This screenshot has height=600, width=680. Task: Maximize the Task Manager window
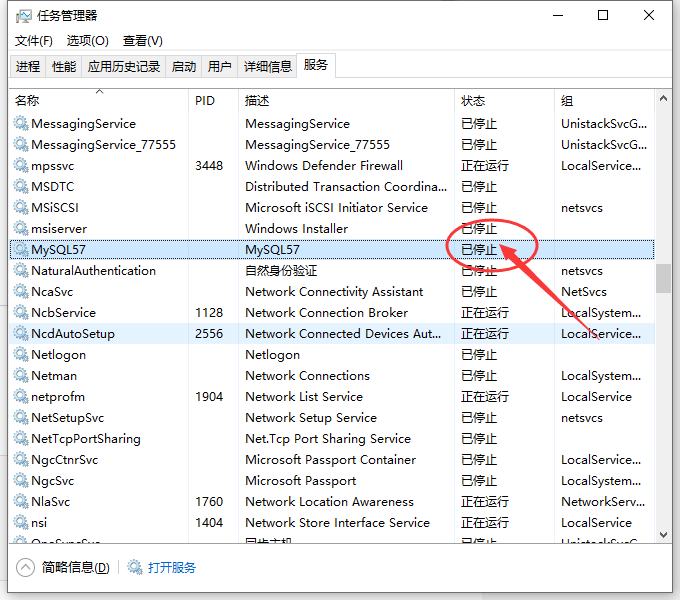tap(603, 16)
